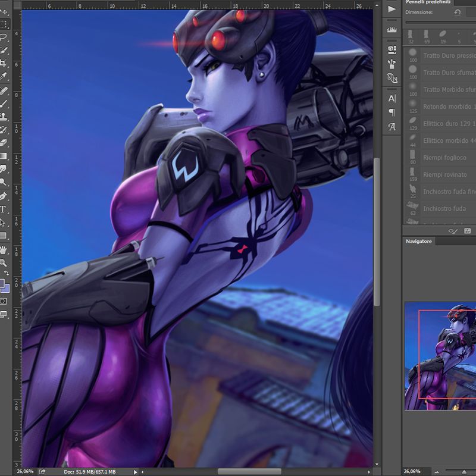Select the Crop tool
This screenshot has height=476, width=476.
[x=4, y=63]
